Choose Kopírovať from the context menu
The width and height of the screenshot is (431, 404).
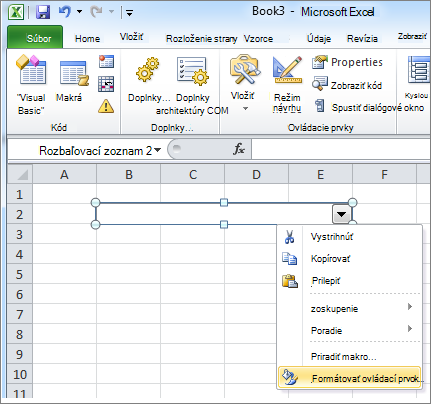[x=350, y=259]
